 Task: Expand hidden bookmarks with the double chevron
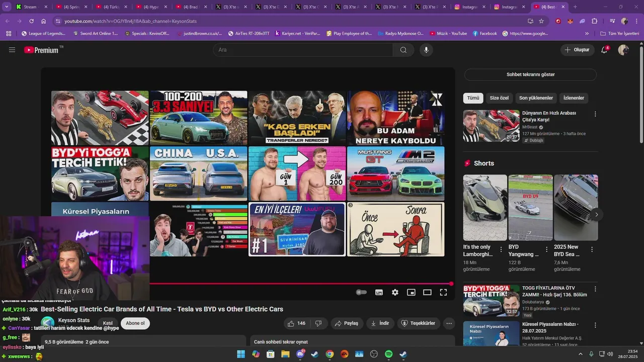coord(587,33)
